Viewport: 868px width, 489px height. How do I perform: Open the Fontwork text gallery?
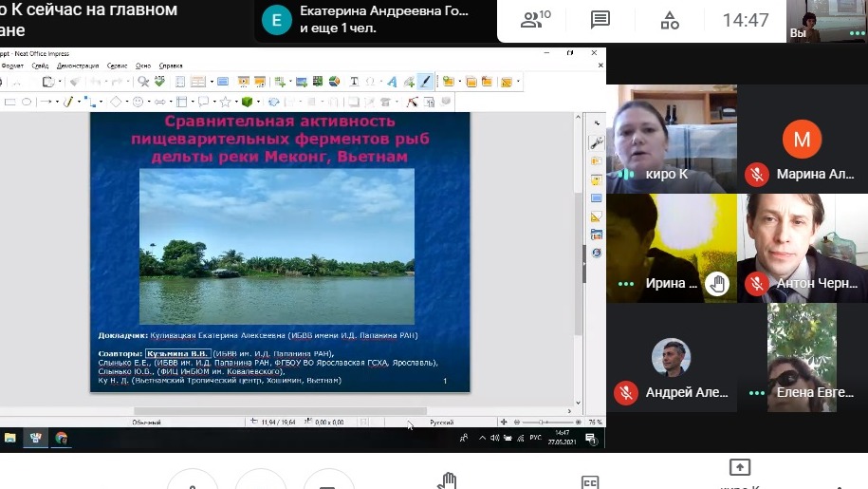(x=392, y=82)
